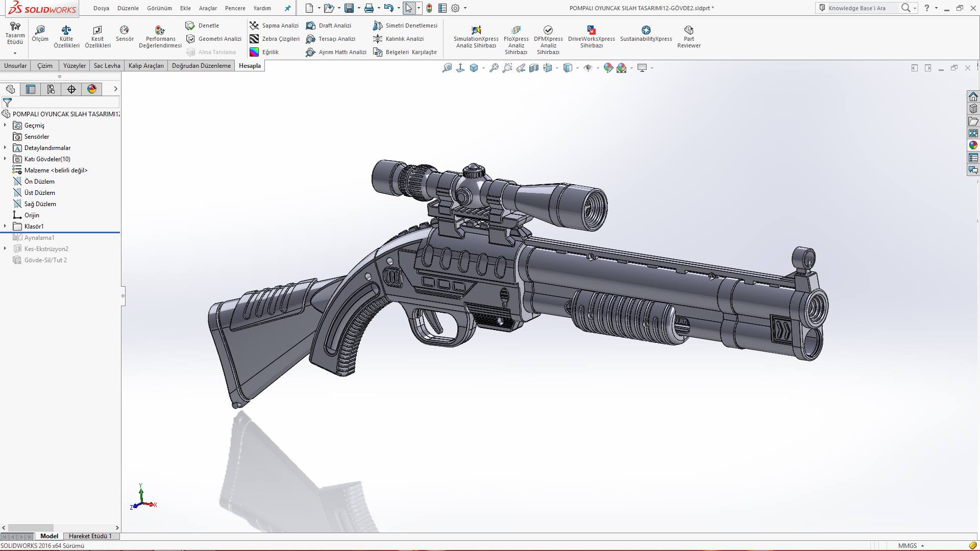The image size is (980, 551).
Task: Open the Yardım menu
Action: click(x=262, y=8)
